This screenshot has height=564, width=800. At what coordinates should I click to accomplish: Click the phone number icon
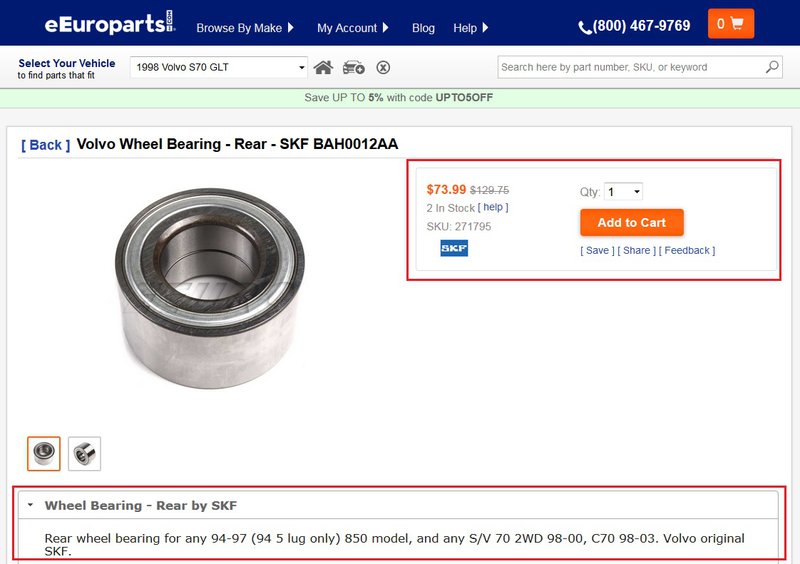point(585,27)
